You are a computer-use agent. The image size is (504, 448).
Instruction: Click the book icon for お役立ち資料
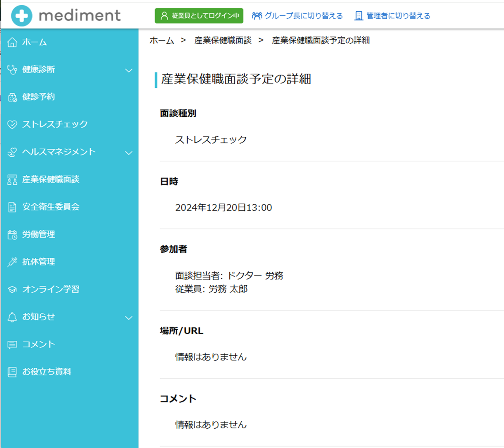(x=12, y=372)
